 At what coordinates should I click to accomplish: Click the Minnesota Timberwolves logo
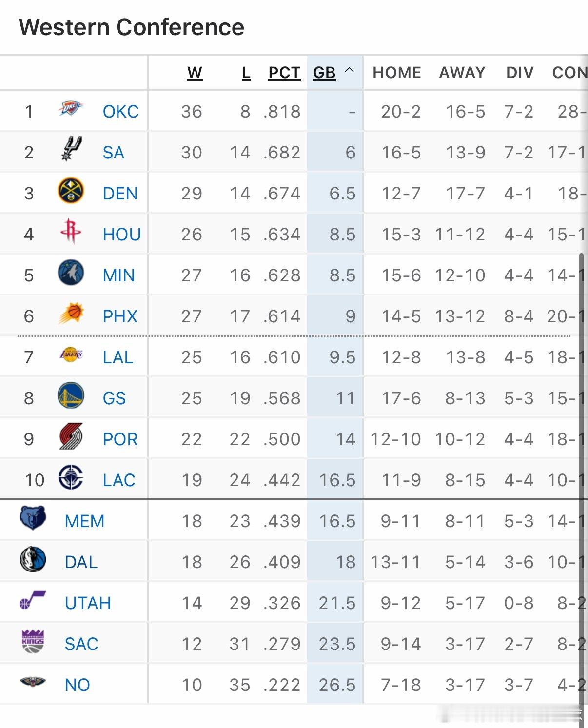71,273
